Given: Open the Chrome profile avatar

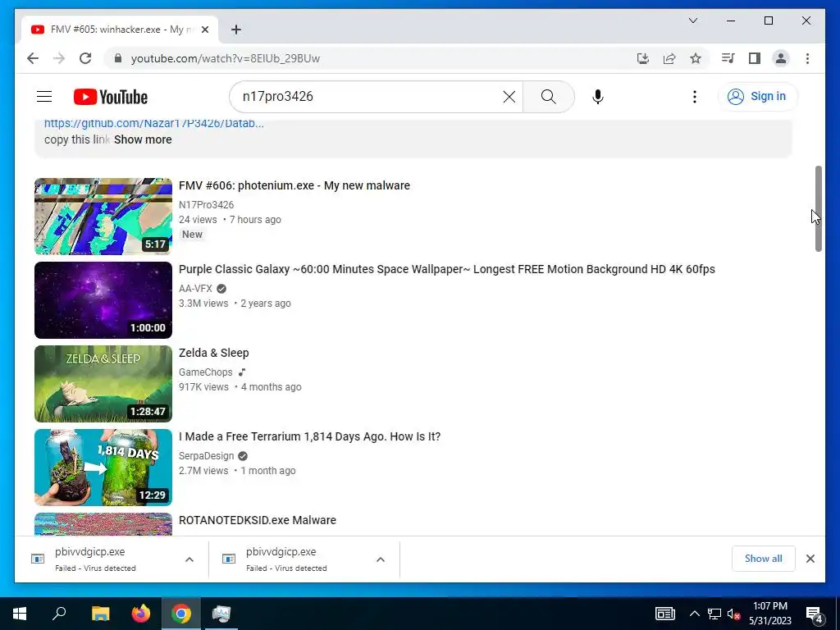Looking at the screenshot, I should coord(781,58).
